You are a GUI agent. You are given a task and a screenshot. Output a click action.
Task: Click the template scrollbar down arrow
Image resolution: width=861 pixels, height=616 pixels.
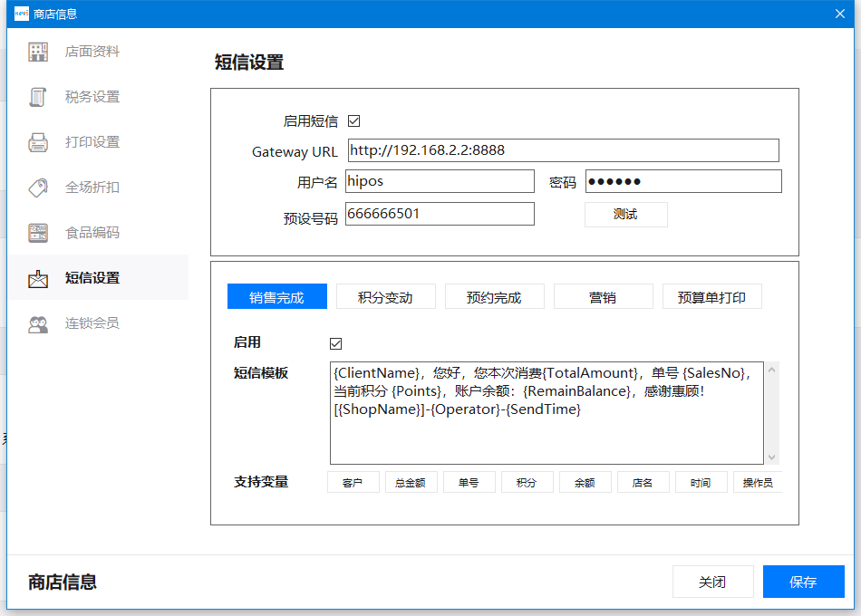[771, 457]
